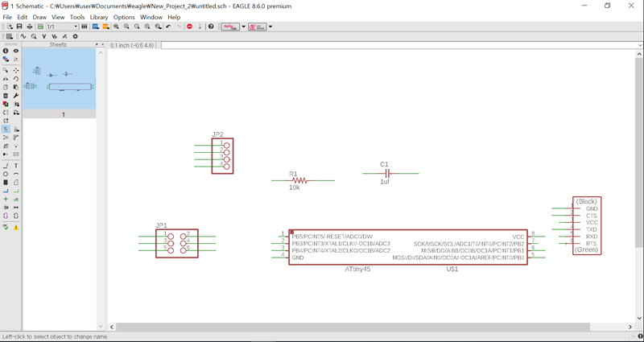Viewport: 644px width, 342px height.
Task: Open the View menu
Action: point(58,17)
